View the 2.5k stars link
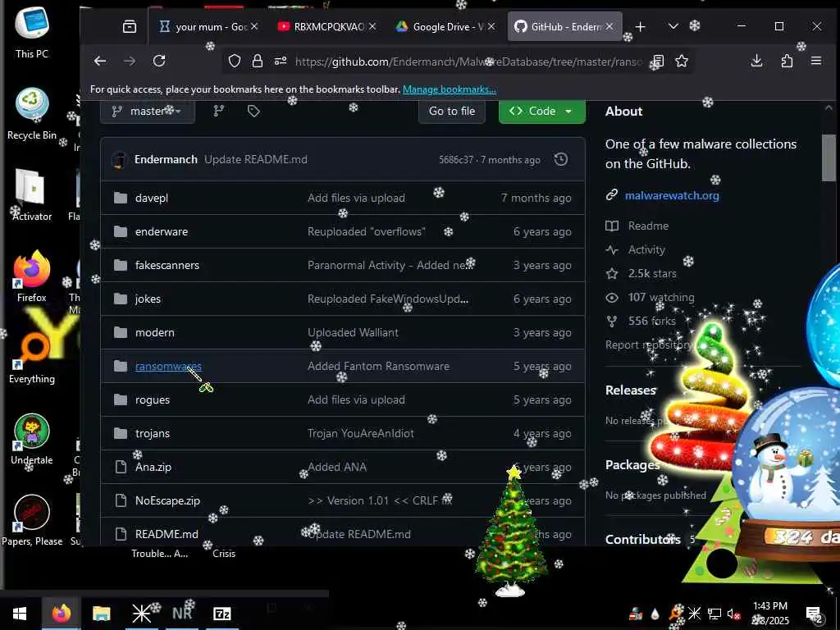The image size is (840, 630). 652,273
